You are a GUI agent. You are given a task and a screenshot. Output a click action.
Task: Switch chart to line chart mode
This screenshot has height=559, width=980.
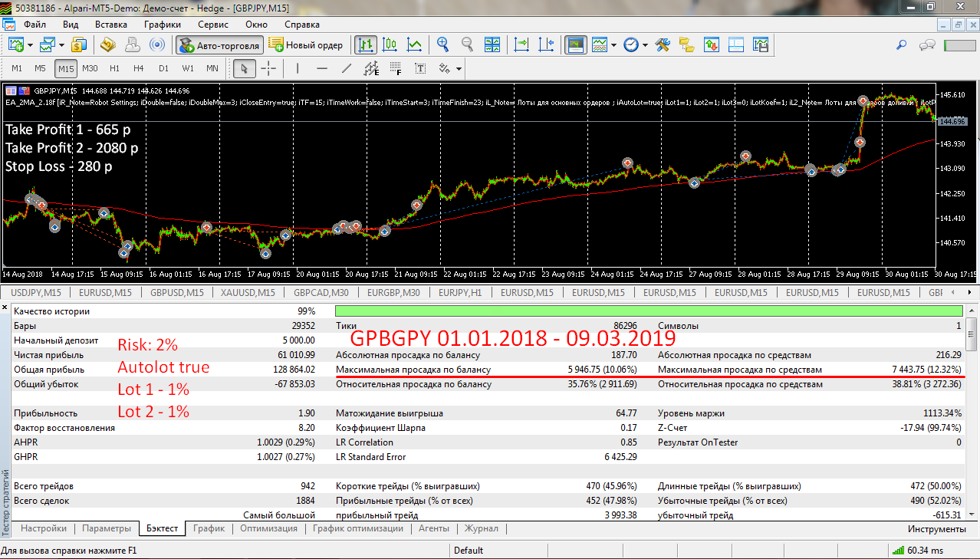[415, 44]
